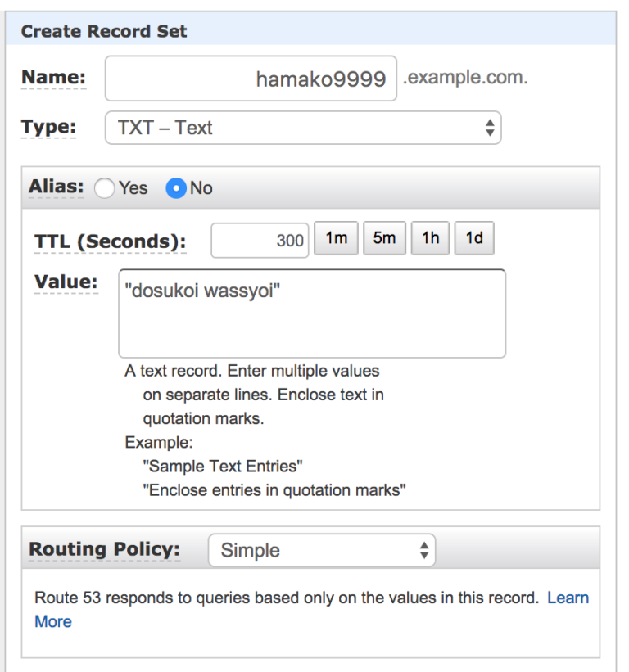
Task: Click the Name field label
Action: [53, 78]
